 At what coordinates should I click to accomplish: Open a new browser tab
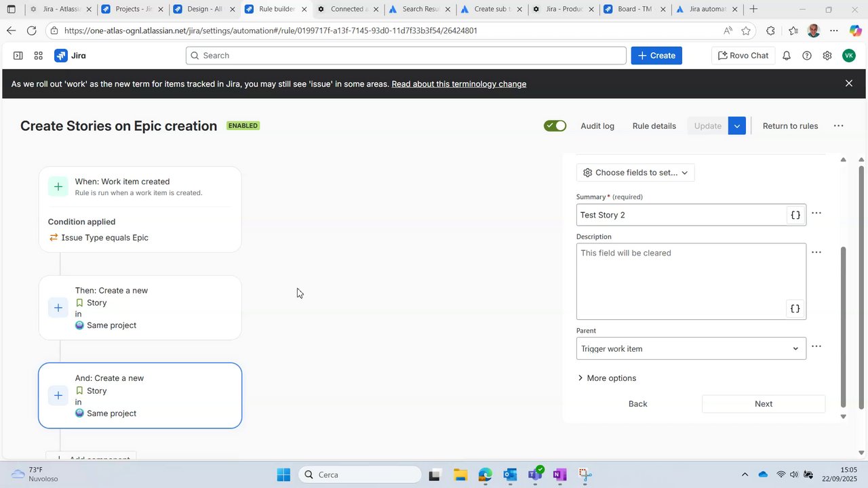click(753, 9)
